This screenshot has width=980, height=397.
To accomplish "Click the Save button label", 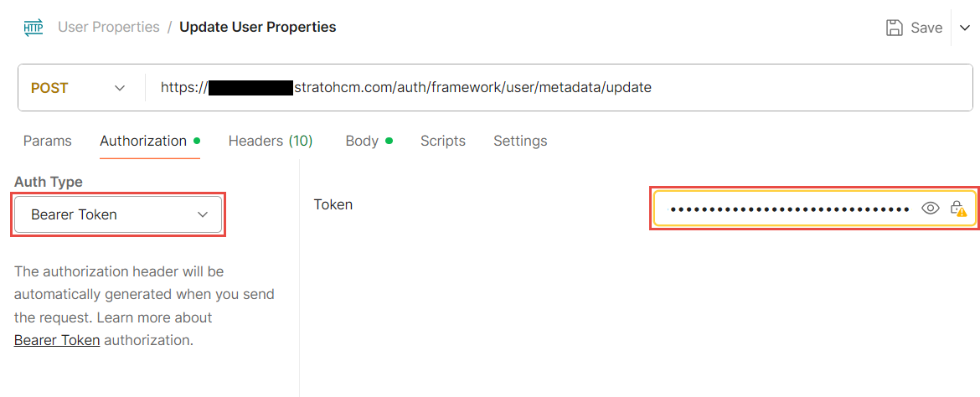I will point(926,28).
